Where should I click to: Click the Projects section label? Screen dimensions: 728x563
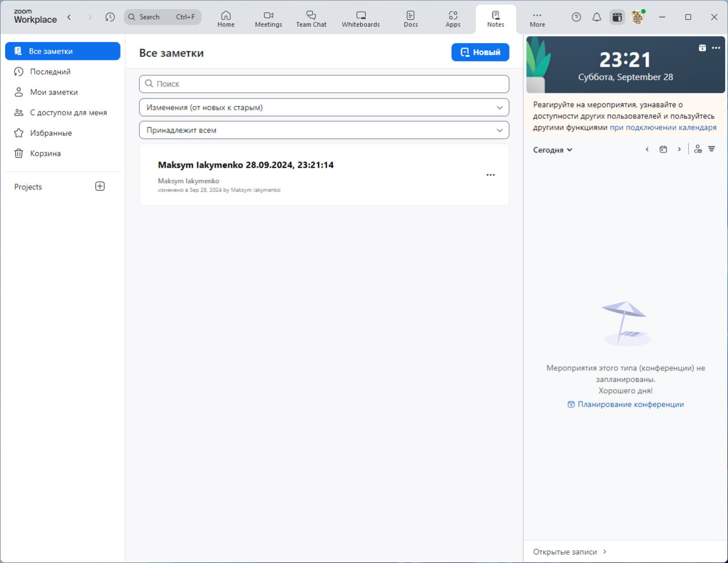coord(28,187)
